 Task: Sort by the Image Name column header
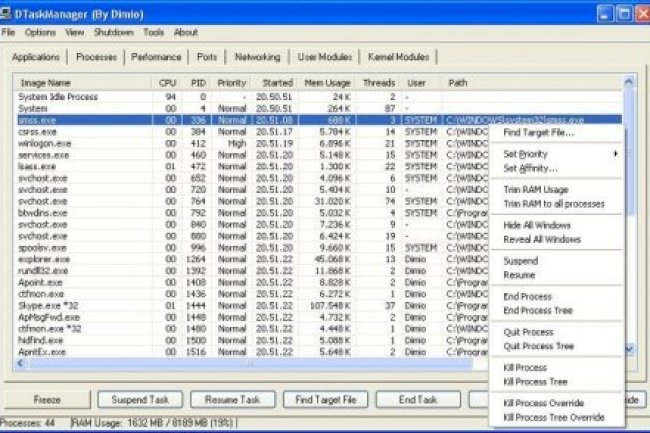tap(83, 83)
